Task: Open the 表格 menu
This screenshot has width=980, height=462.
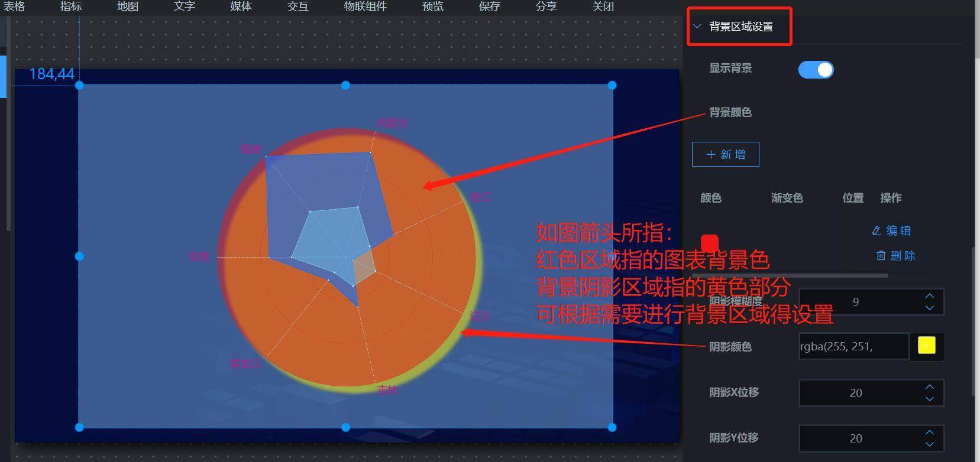Action: pos(14,6)
